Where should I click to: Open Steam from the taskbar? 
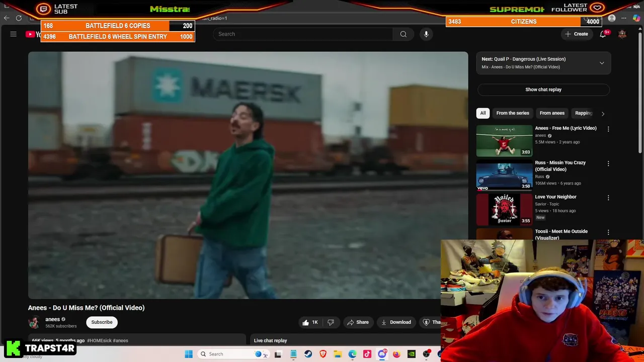click(308, 354)
